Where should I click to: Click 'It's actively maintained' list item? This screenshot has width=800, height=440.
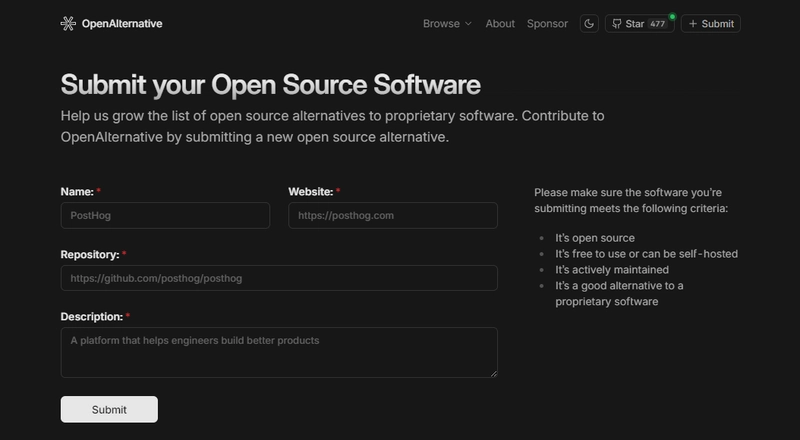click(612, 270)
